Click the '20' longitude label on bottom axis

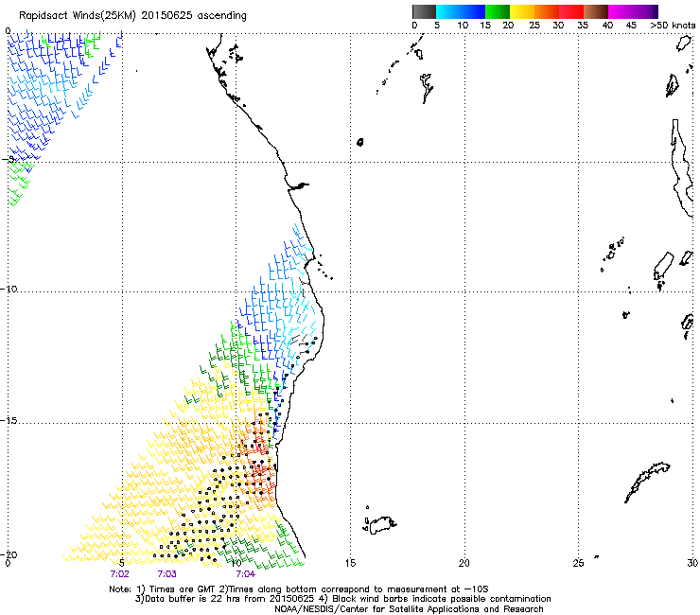[x=464, y=563]
